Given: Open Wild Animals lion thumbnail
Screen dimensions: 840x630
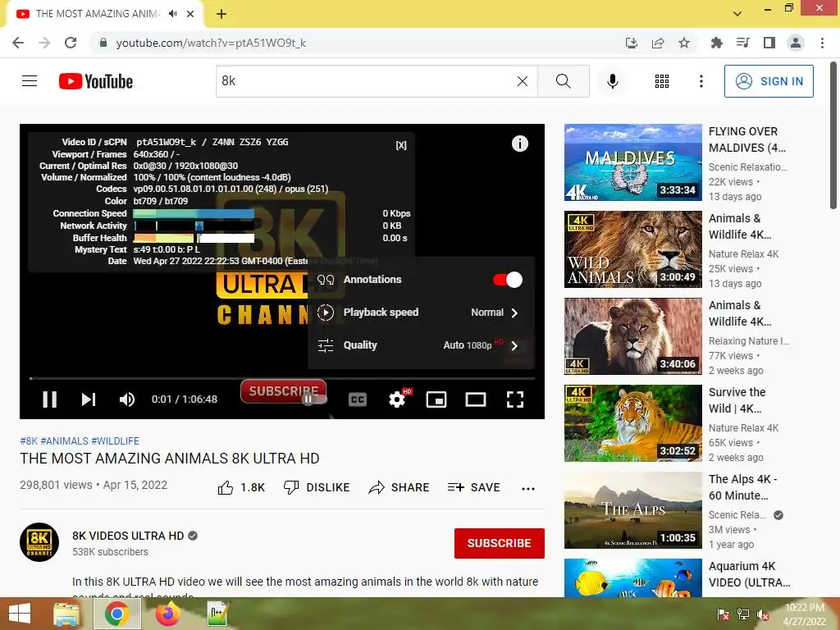Looking at the screenshot, I should point(633,249).
